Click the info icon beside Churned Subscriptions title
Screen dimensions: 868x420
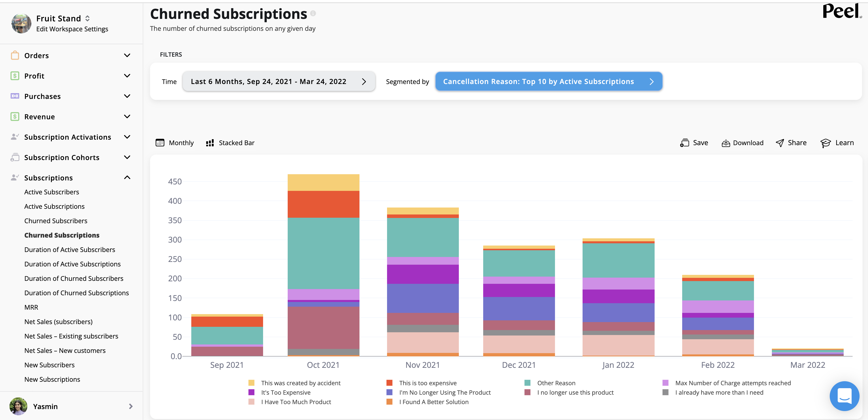click(313, 13)
